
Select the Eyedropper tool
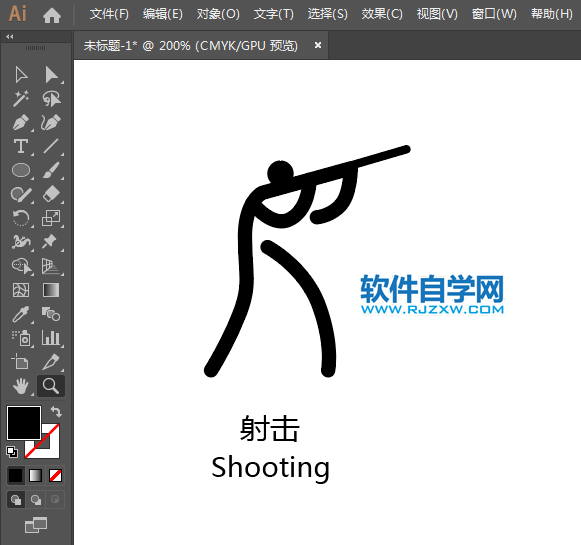(21, 314)
